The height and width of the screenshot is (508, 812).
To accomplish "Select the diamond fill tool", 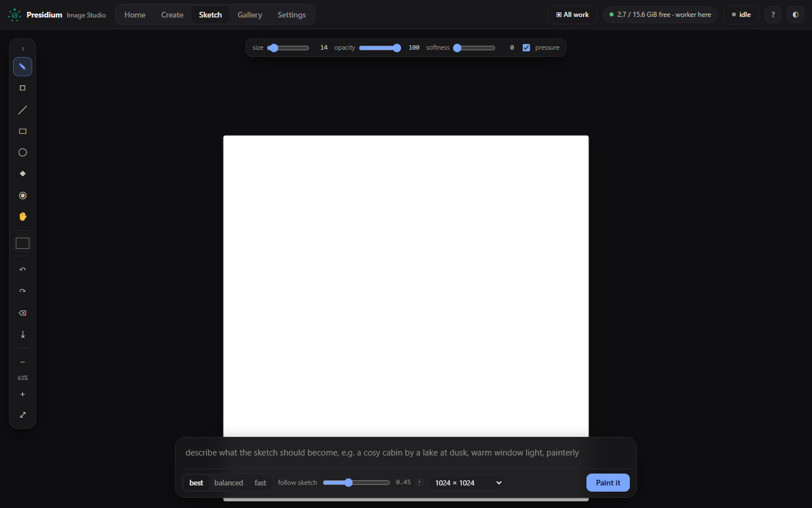I will (23, 174).
